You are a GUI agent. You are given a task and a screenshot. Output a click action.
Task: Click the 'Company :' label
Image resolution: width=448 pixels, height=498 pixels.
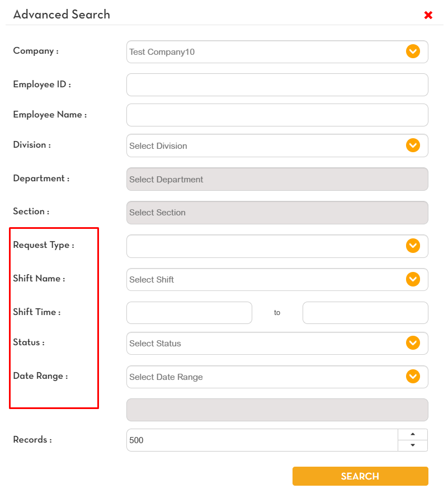pyautogui.click(x=36, y=51)
